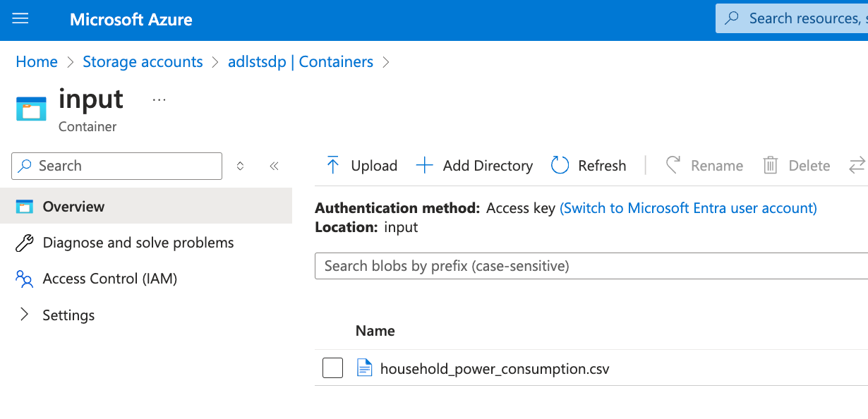Collapse the sidebar with double chevron
Image resolution: width=868 pixels, height=419 pixels.
pos(274,166)
